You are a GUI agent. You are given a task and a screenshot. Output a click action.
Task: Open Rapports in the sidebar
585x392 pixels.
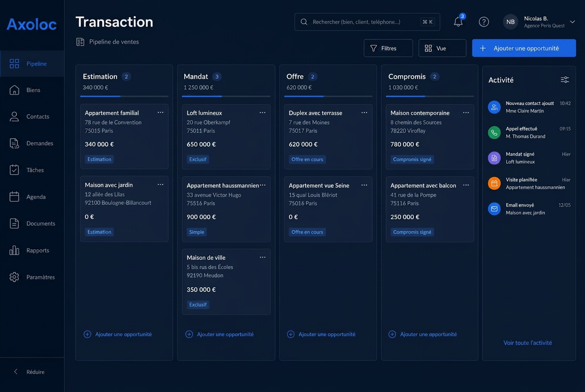point(32,251)
